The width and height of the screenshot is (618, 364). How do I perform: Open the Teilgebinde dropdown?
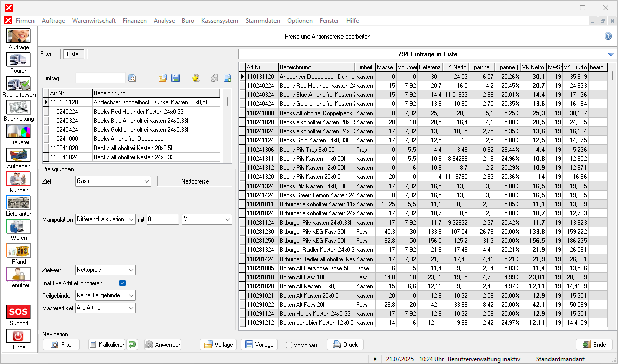click(x=105, y=295)
